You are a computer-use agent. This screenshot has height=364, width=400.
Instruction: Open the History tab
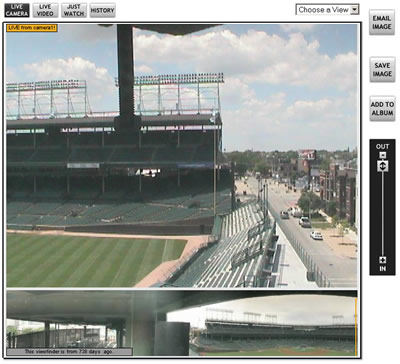[103, 10]
